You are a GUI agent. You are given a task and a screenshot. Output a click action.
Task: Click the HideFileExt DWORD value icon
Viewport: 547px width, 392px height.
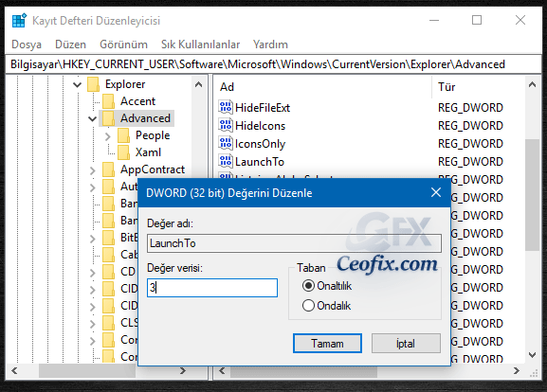[x=226, y=107]
